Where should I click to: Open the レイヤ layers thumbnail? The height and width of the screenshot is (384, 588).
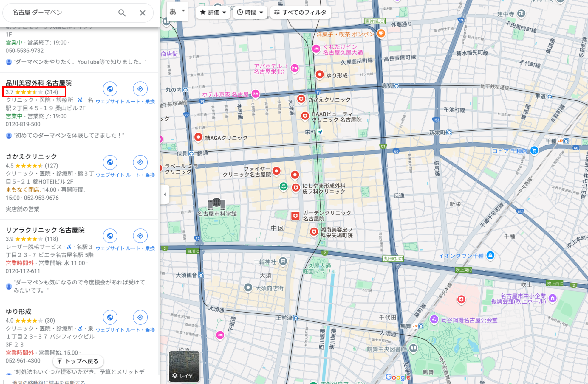[184, 366]
